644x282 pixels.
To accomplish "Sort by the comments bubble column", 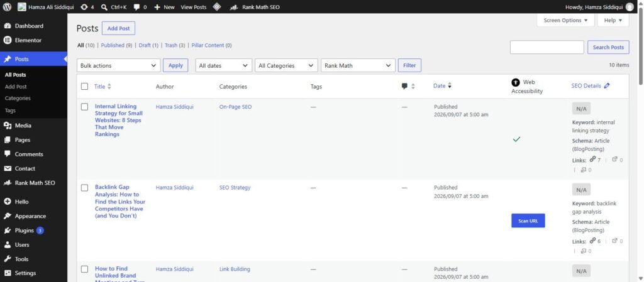I will click(408, 86).
